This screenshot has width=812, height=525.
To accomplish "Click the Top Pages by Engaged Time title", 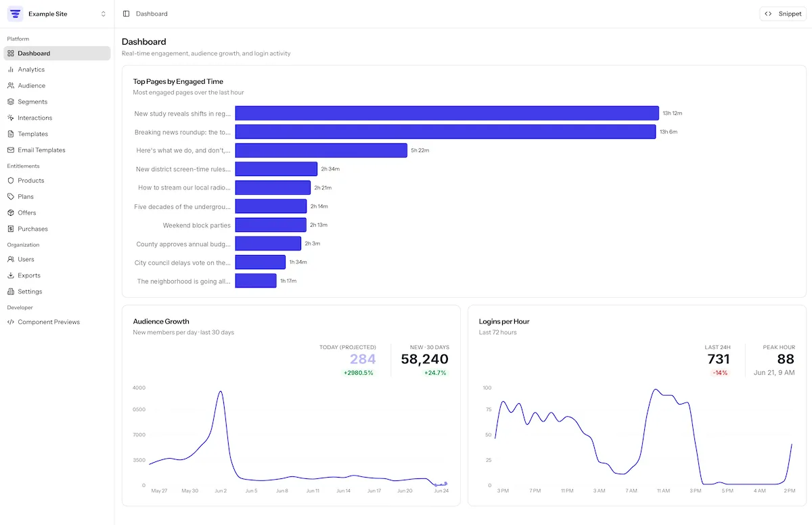I will coord(178,81).
